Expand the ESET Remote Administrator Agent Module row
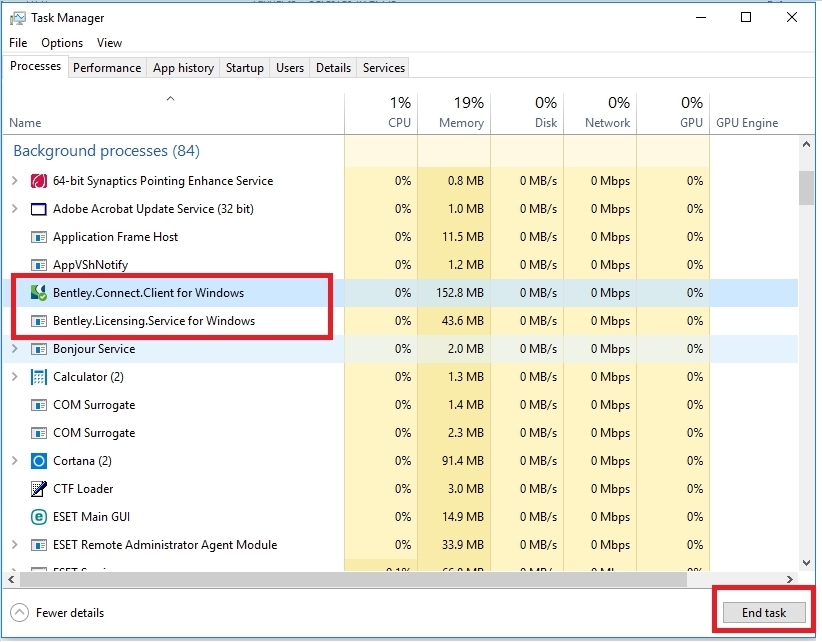Viewport: 822px width, 642px height. tap(15, 545)
